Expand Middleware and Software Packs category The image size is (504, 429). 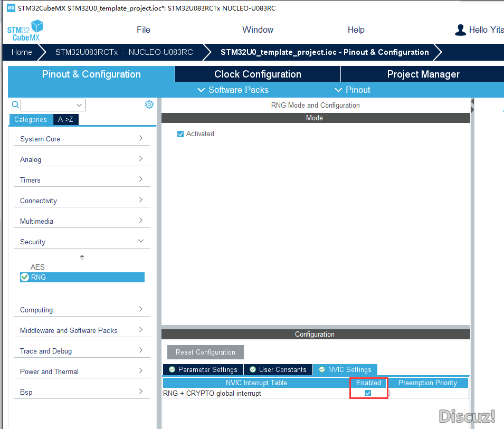point(82,330)
